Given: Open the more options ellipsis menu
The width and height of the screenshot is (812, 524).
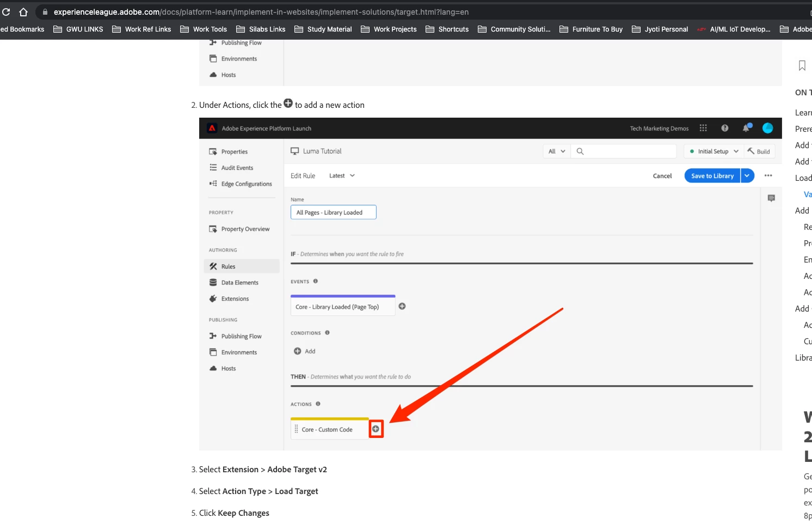Looking at the screenshot, I should coord(768,175).
